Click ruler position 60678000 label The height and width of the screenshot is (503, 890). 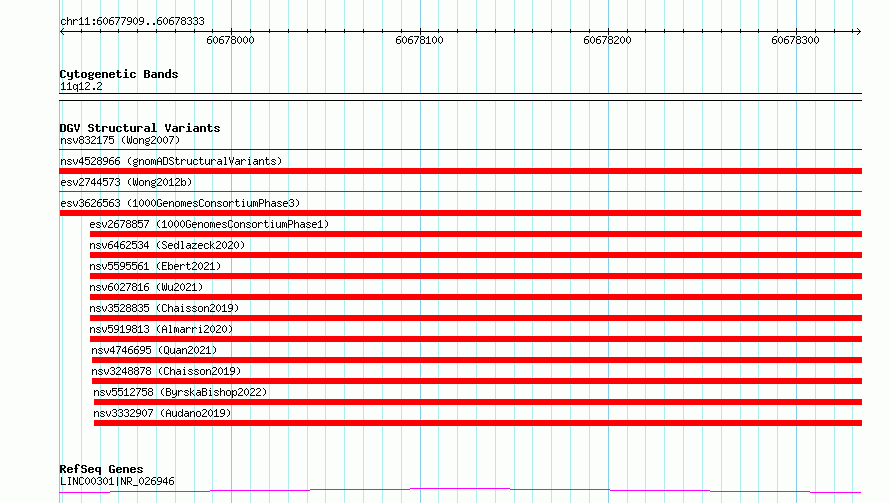[x=230, y=40]
